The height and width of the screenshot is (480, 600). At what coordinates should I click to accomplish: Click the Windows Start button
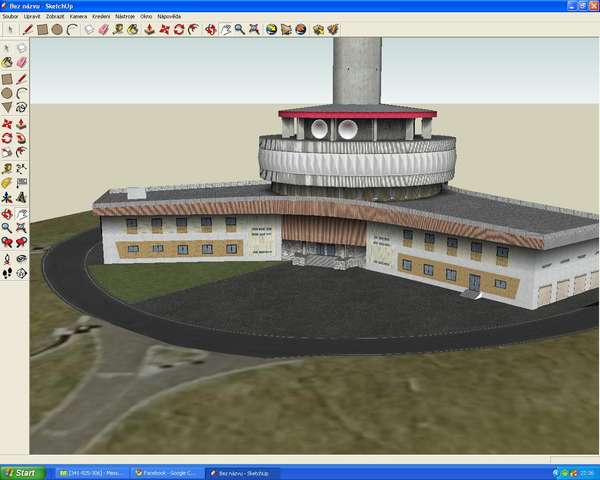tap(22, 473)
